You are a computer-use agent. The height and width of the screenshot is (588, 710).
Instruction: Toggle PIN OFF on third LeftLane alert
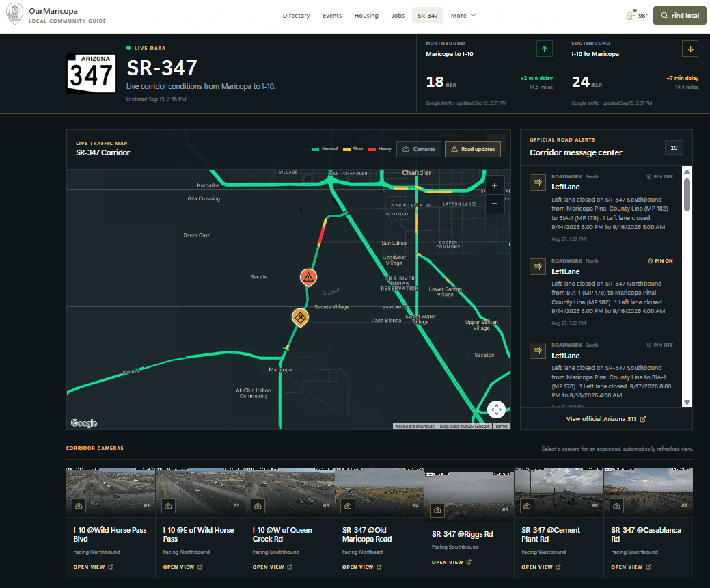[x=659, y=345]
